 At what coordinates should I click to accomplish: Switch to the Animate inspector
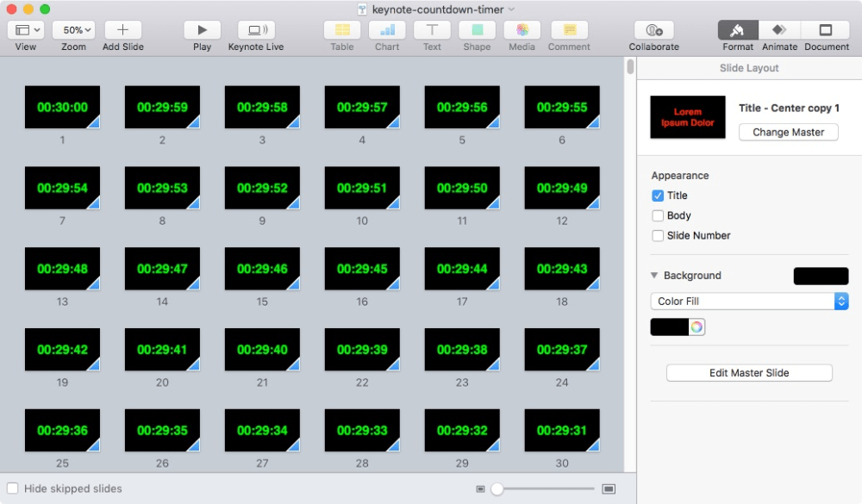point(779,30)
